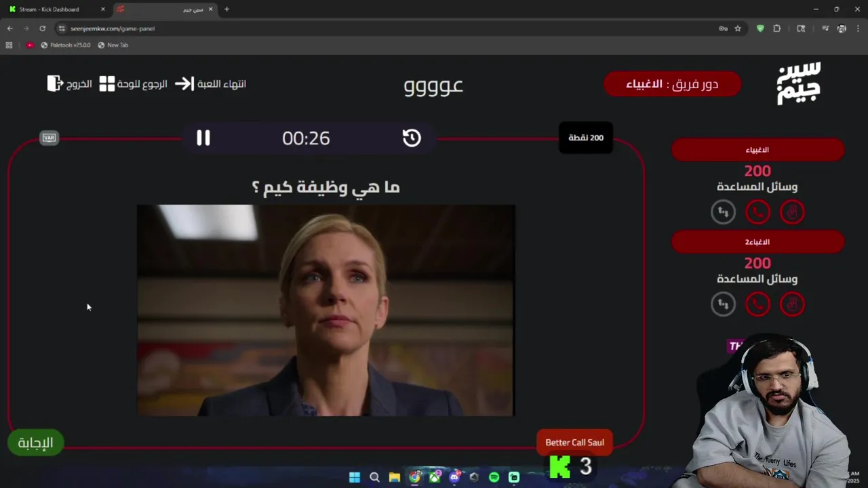Click the دور فريق turn indicator

coord(672,84)
